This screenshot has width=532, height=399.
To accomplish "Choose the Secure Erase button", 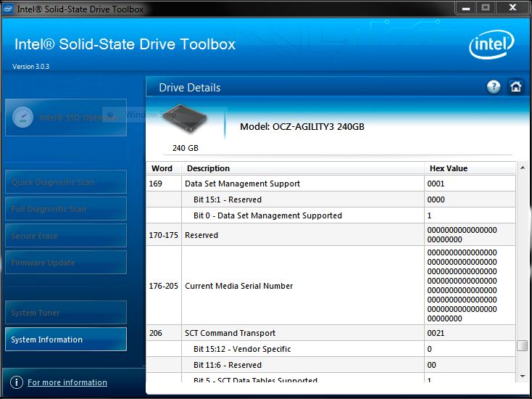I will [x=66, y=235].
